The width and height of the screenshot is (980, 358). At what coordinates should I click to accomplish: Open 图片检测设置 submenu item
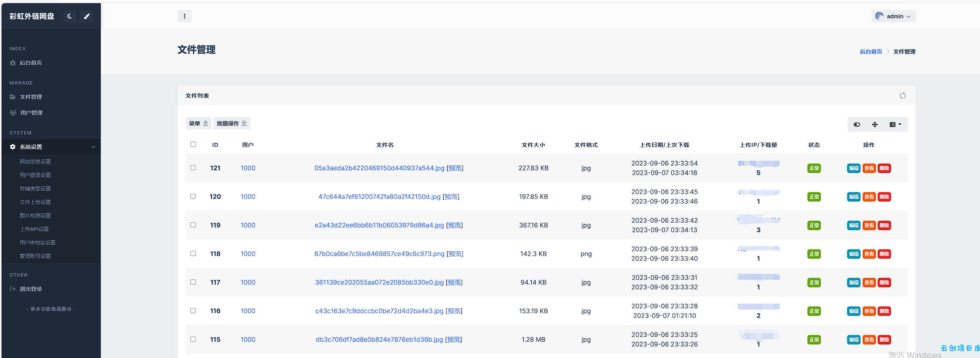(35, 216)
